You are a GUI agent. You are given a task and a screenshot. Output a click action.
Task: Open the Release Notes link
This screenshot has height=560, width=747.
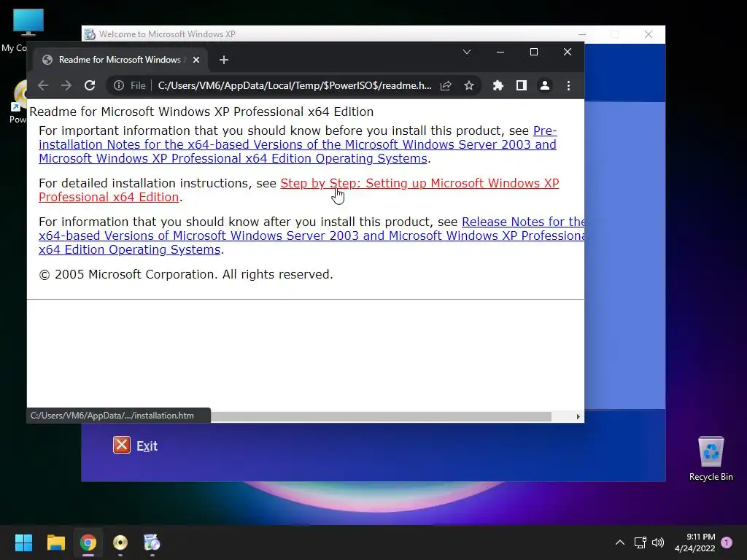click(x=311, y=236)
